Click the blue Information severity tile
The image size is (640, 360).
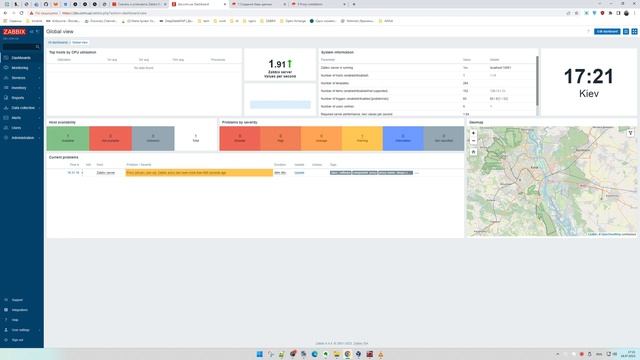[403, 138]
